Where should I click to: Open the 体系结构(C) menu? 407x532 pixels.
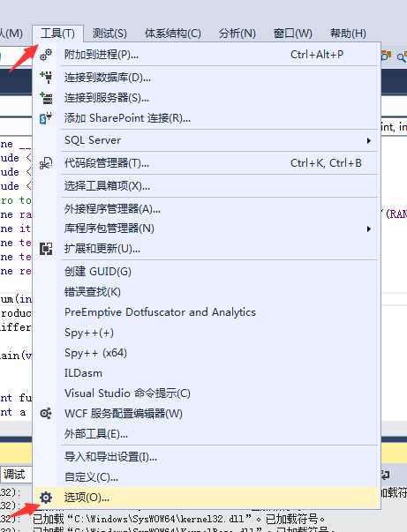(x=173, y=34)
